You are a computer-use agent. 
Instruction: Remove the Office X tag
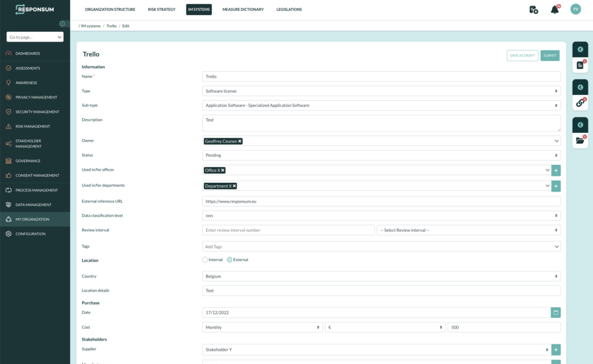[x=223, y=171]
